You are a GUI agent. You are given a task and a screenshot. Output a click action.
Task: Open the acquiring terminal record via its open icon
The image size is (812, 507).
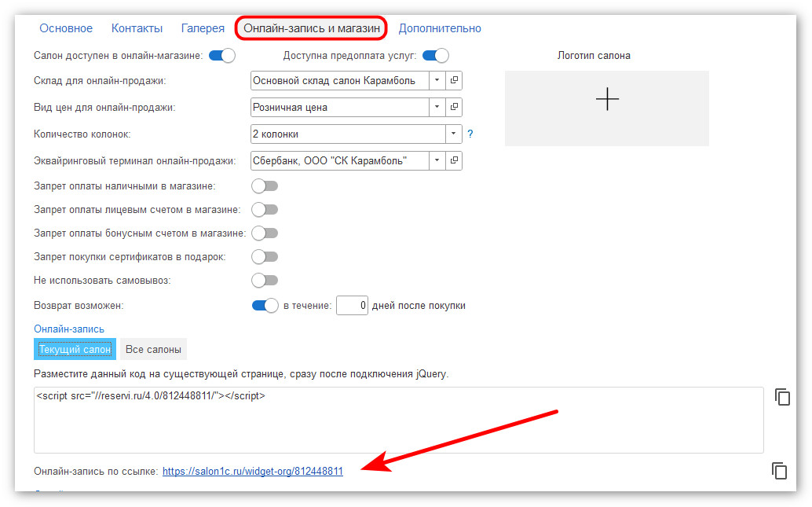[x=454, y=160]
